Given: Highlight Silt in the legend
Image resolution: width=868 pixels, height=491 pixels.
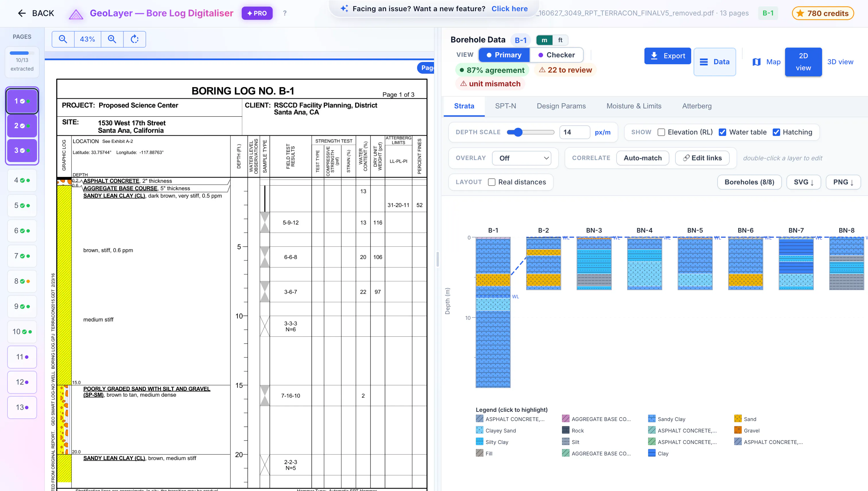Looking at the screenshot, I should 570,442.
